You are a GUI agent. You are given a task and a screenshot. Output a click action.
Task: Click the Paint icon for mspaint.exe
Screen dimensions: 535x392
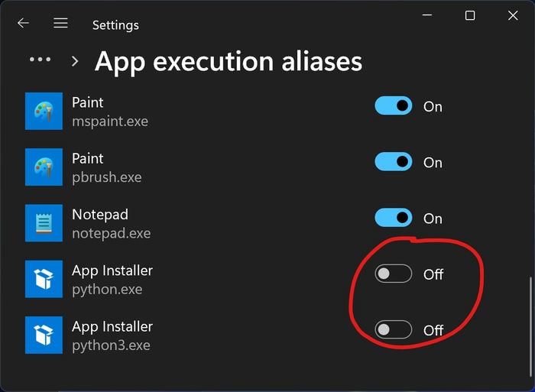pyautogui.click(x=44, y=112)
